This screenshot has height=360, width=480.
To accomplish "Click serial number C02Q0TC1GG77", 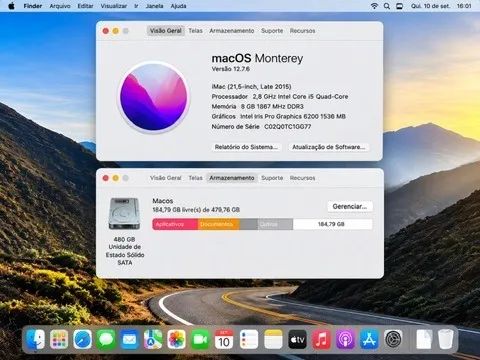I will tap(288, 127).
